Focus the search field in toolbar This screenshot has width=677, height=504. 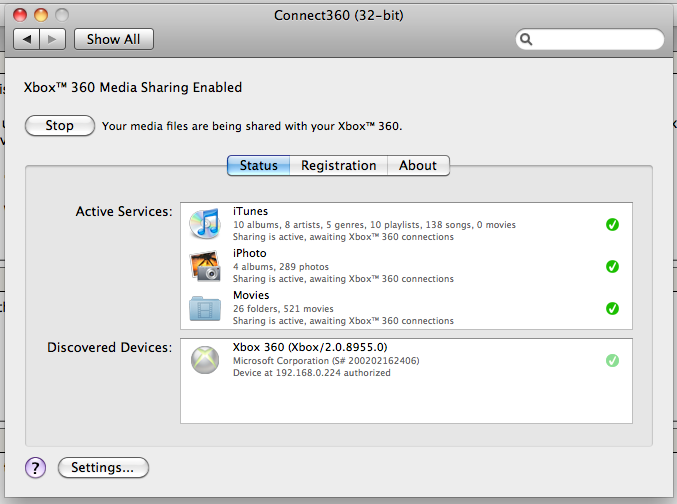pos(590,39)
